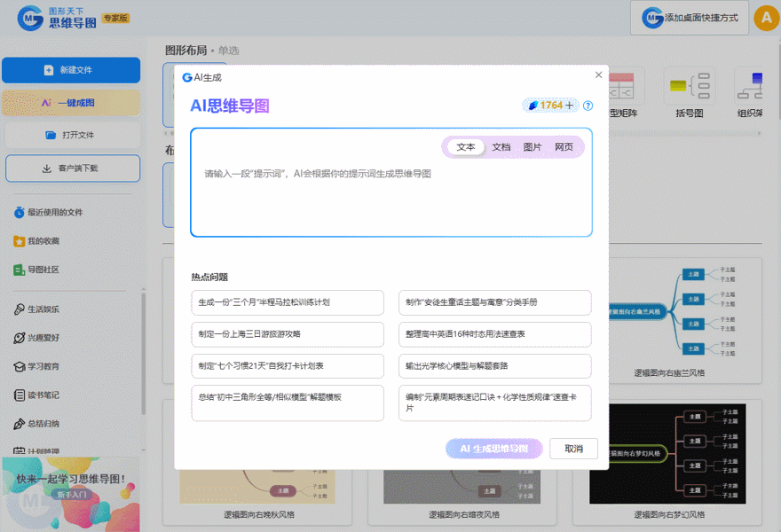
Task: Select 兴趣爱好 category
Action: point(36,338)
